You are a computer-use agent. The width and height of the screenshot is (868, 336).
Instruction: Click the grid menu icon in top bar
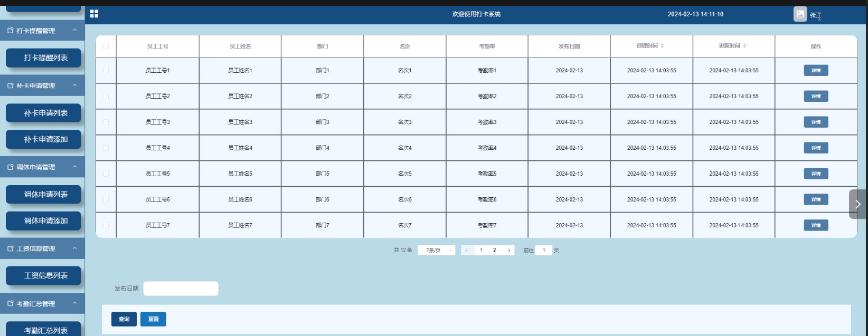pyautogui.click(x=94, y=14)
